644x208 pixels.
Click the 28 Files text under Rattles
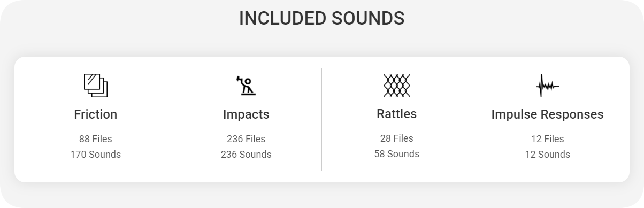[397, 138]
